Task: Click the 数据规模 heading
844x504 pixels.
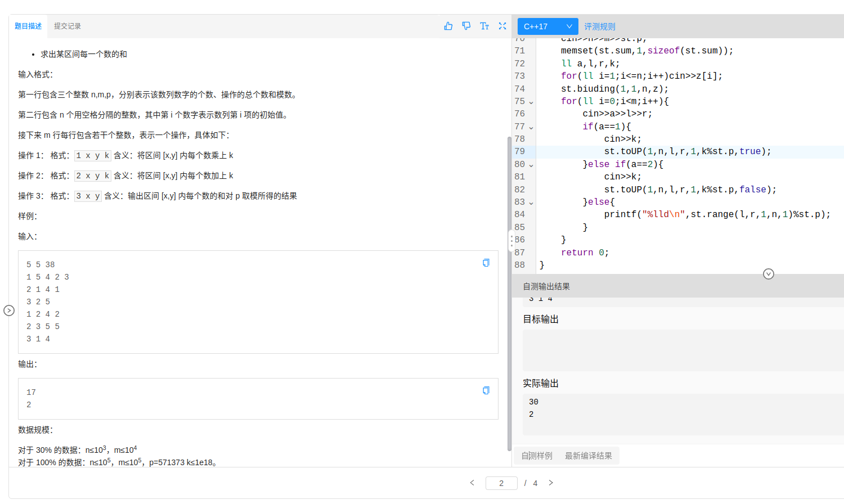Action: click(x=35, y=430)
